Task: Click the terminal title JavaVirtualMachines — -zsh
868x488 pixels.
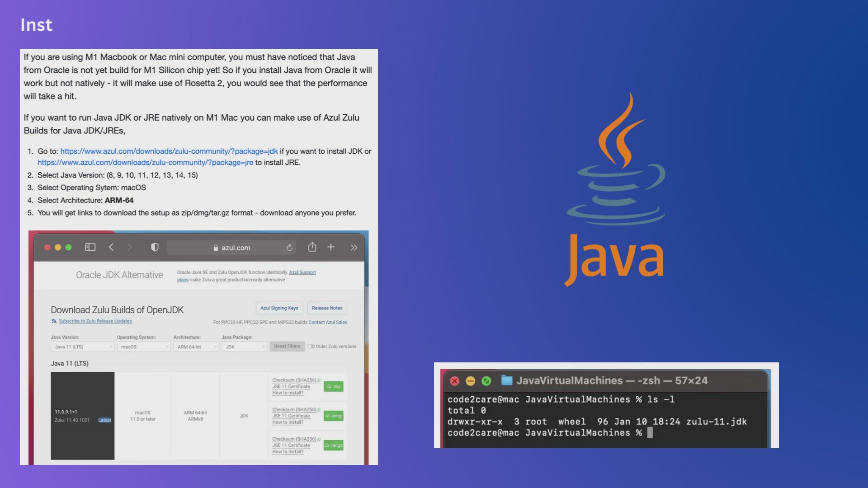Action: [x=612, y=381]
